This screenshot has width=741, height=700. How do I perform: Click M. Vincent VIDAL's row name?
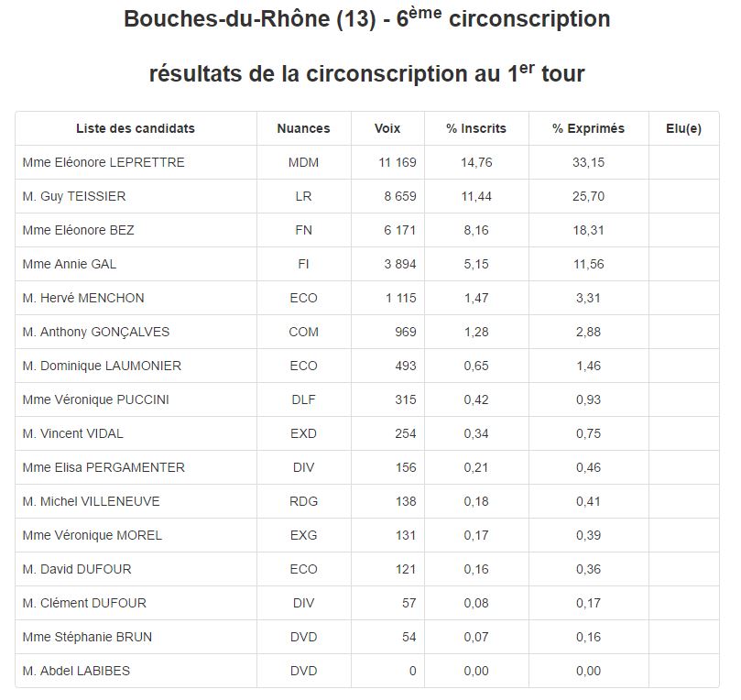pyautogui.click(x=73, y=433)
